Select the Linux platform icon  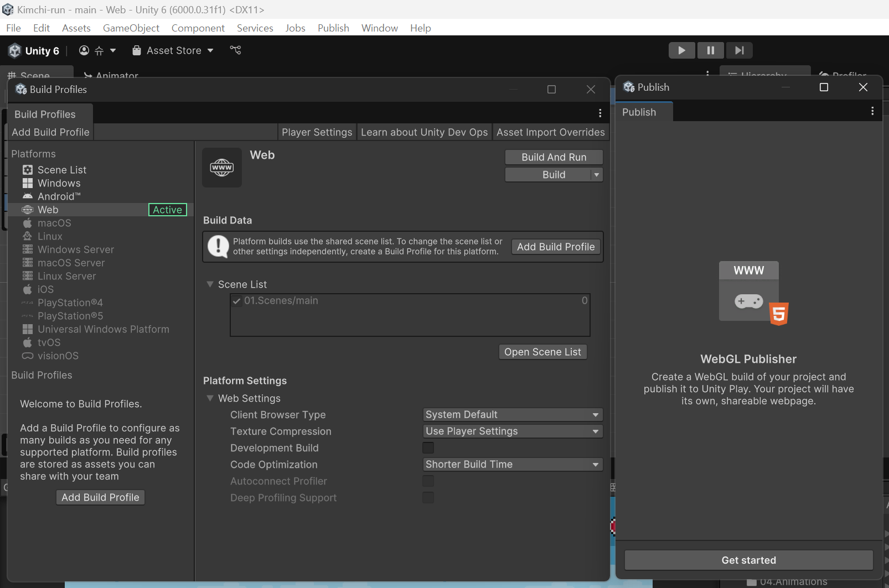pos(28,236)
